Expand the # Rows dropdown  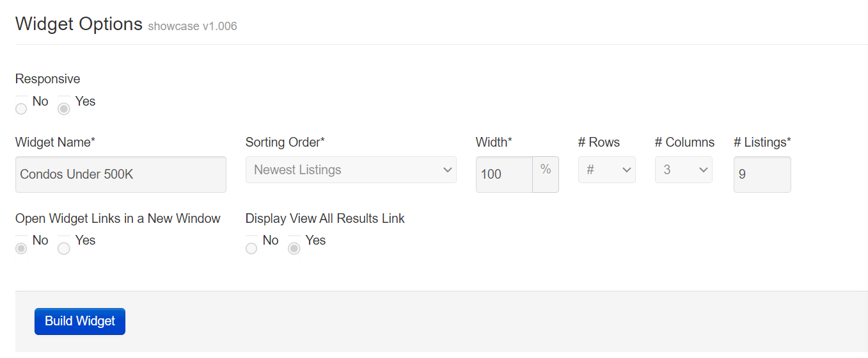click(607, 170)
